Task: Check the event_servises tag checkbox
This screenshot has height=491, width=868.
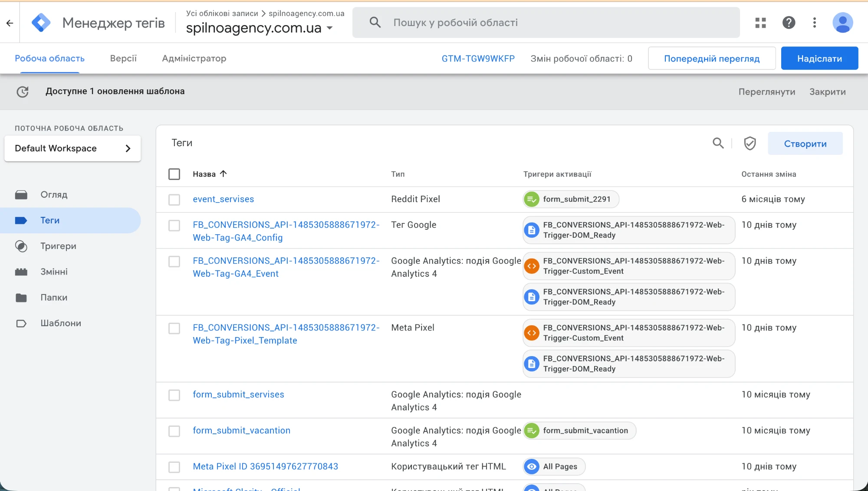Action: coord(174,200)
